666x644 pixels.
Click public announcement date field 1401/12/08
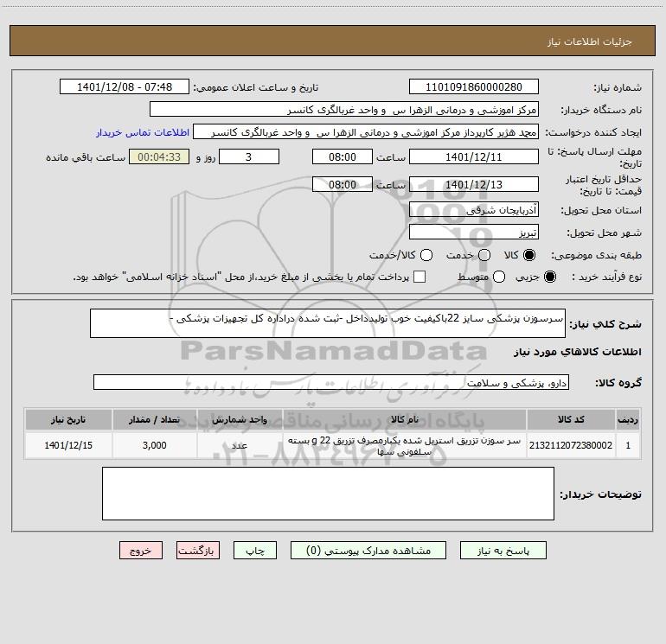pyautogui.click(x=125, y=87)
